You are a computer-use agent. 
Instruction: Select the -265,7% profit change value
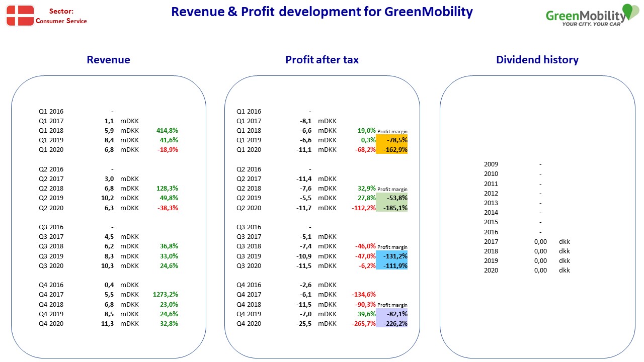(x=364, y=324)
